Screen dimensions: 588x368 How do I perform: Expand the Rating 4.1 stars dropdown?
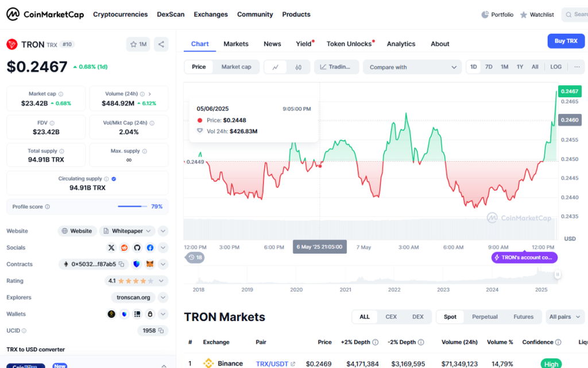pos(136,281)
